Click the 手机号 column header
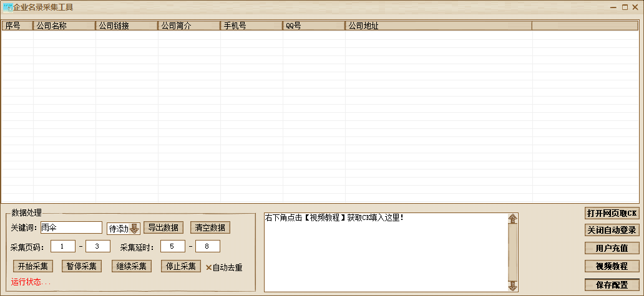This screenshot has width=644, height=296. [x=251, y=26]
